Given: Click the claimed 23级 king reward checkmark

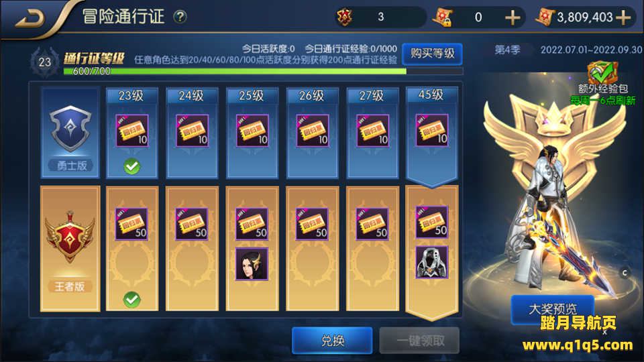Looking at the screenshot, I should [132, 299].
